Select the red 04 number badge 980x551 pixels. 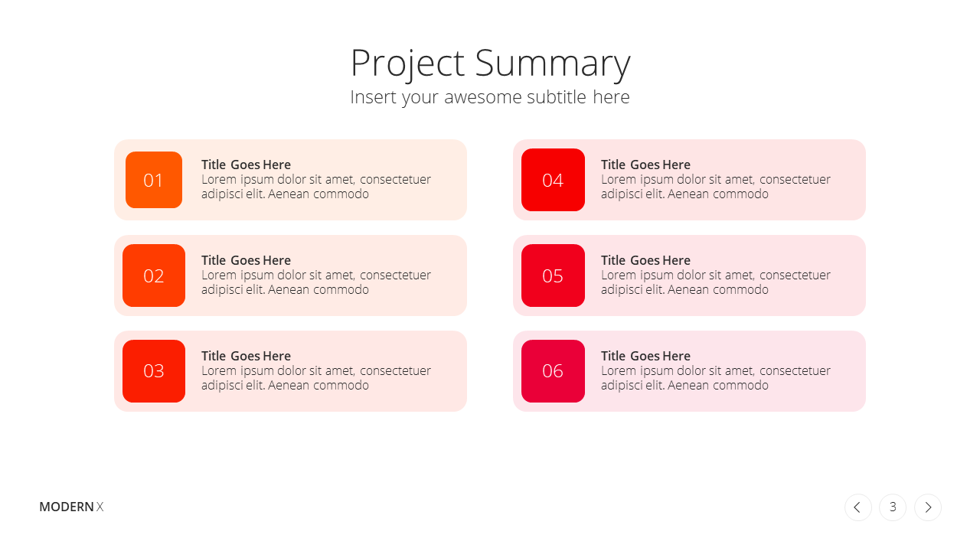pos(553,180)
